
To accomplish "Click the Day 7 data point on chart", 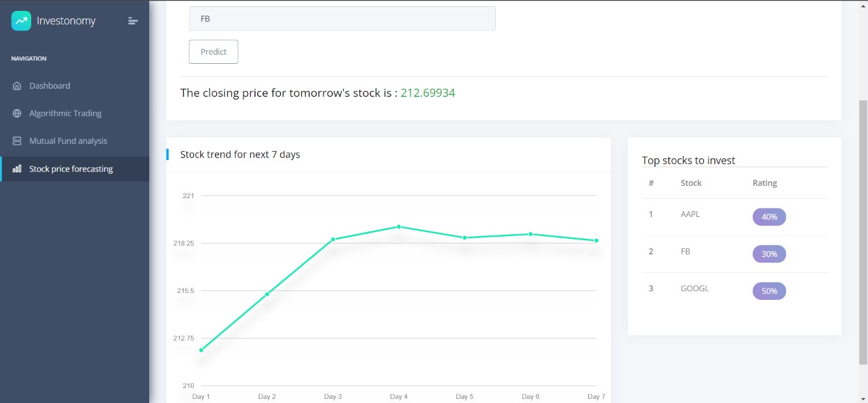I will 597,241.
